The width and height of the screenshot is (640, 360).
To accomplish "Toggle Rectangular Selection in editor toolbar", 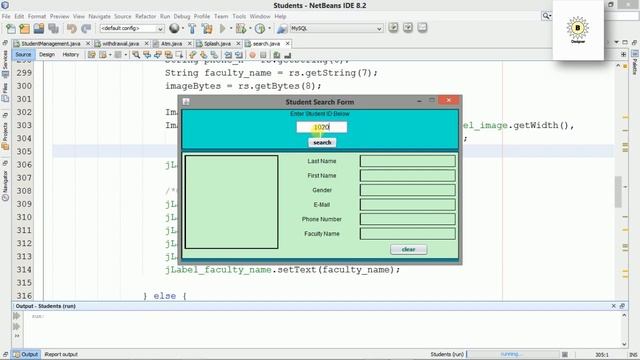I will [x=178, y=55].
